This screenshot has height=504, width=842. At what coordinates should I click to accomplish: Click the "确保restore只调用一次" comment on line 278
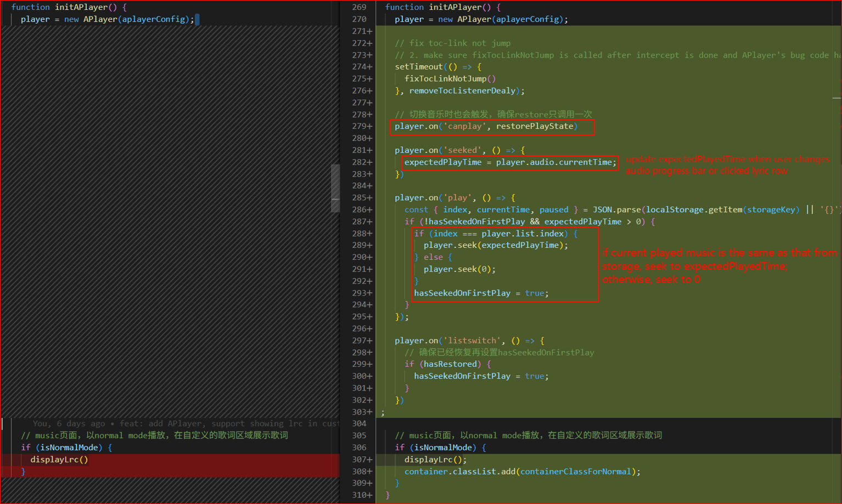[x=493, y=115]
